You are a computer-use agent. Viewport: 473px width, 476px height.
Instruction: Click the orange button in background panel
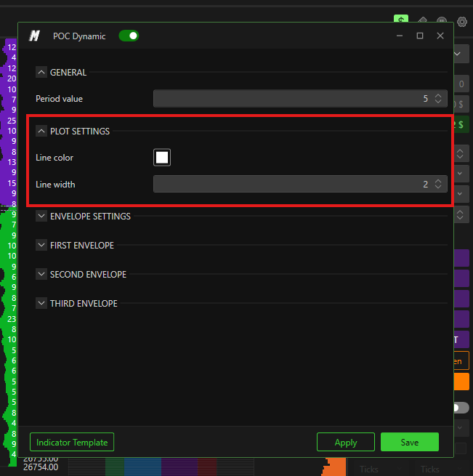pos(462,382)
